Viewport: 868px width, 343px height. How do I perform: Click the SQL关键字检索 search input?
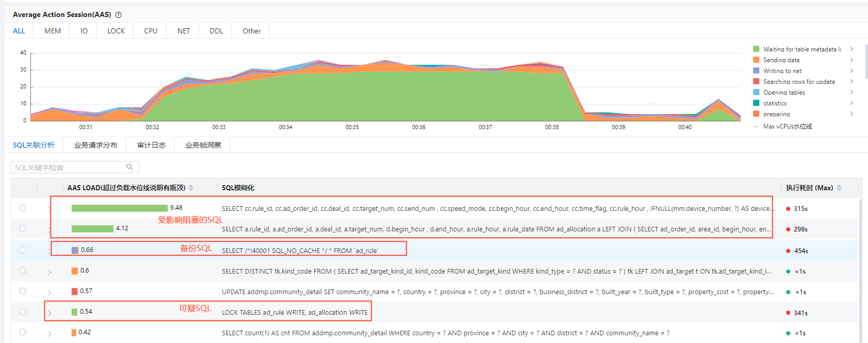(x=75, y=167)
